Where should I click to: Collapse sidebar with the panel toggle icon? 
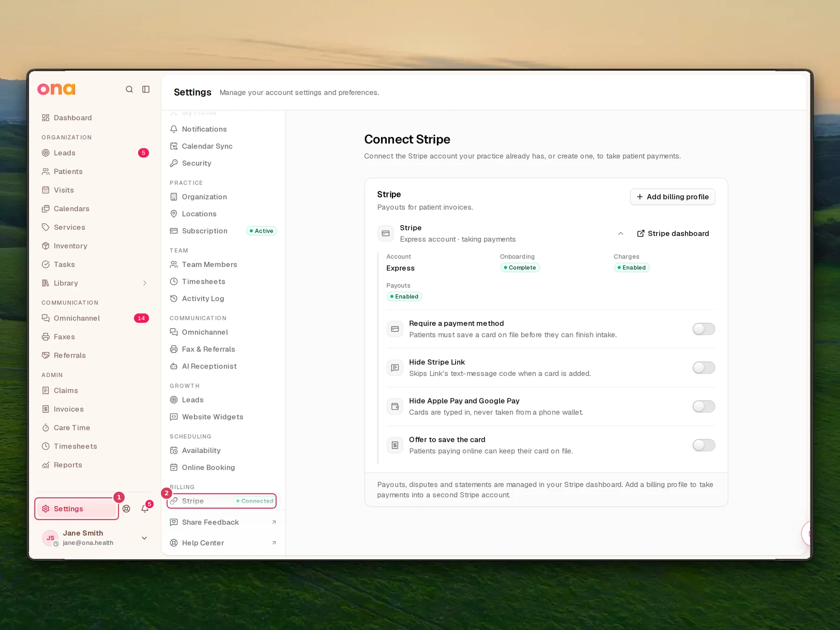coord(146,89)
